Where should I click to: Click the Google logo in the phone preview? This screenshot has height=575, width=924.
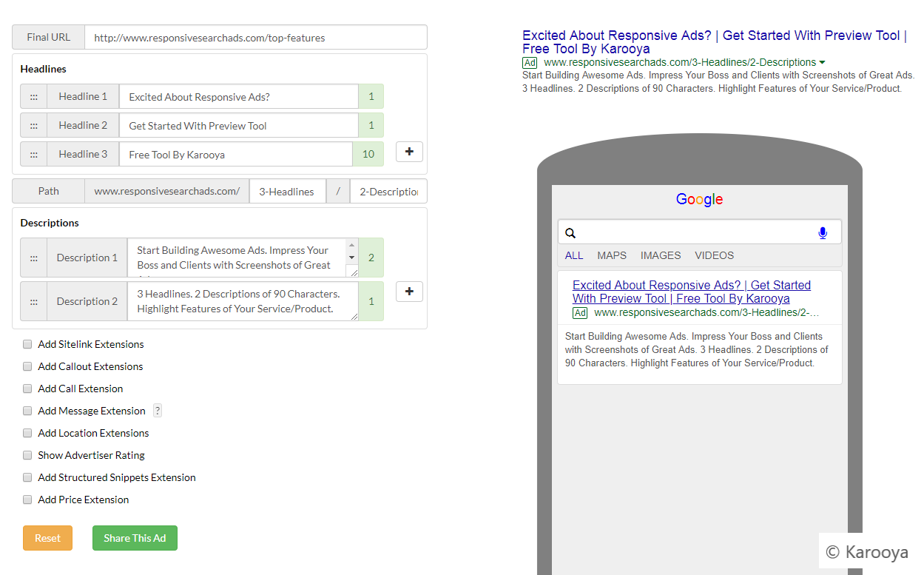pos(698,199)
